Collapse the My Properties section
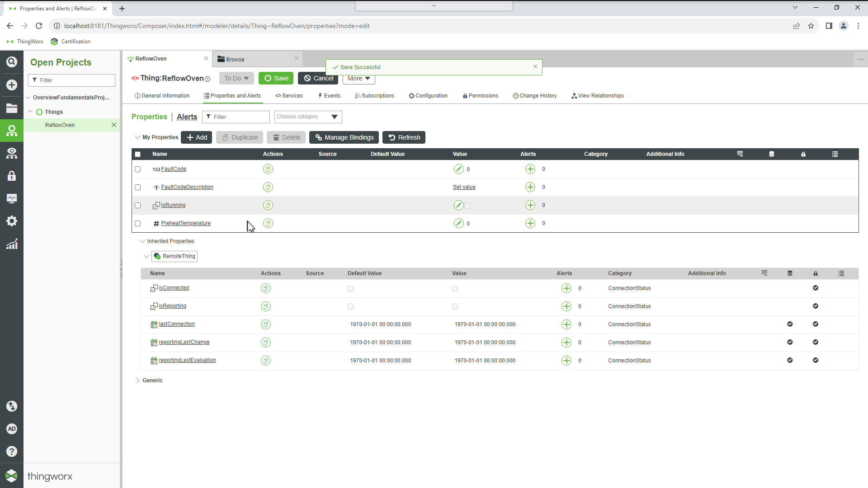This screenshot has width=868, height=488. click(137, 137)
